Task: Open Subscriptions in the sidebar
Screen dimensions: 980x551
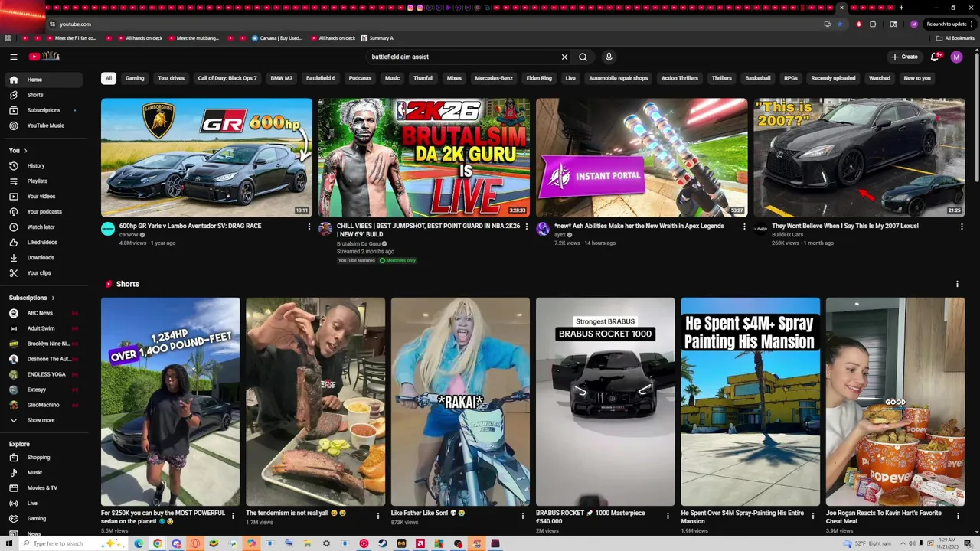Action: coord(43,110)
